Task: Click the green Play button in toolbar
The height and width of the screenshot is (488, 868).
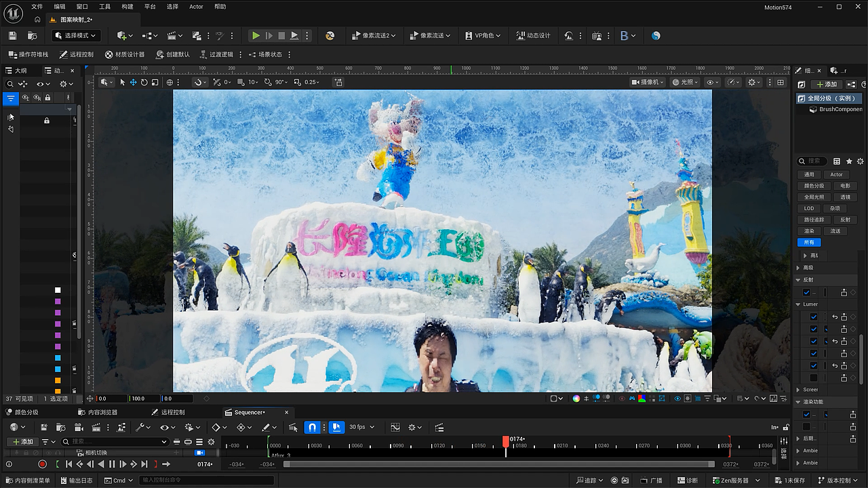Action: [256, 35]
